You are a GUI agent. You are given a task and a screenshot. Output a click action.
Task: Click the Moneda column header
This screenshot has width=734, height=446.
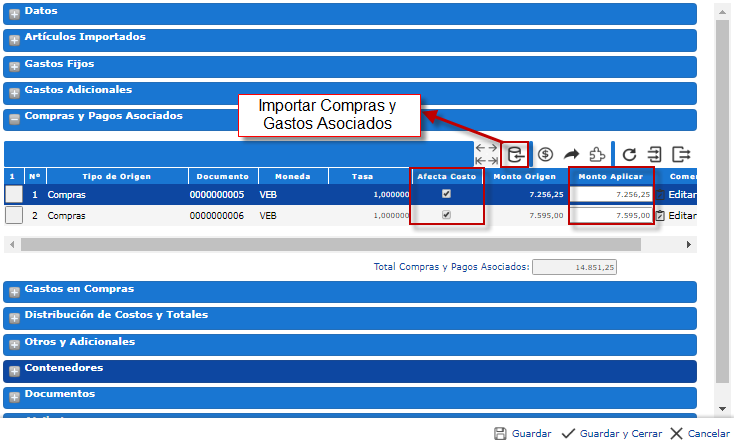(293, 176)
